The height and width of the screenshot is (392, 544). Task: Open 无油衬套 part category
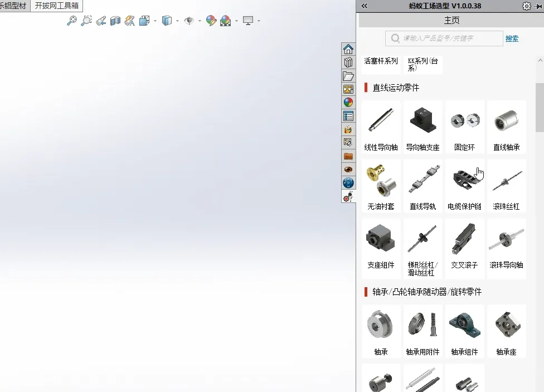pyautogui.click(x=381, y=186)
